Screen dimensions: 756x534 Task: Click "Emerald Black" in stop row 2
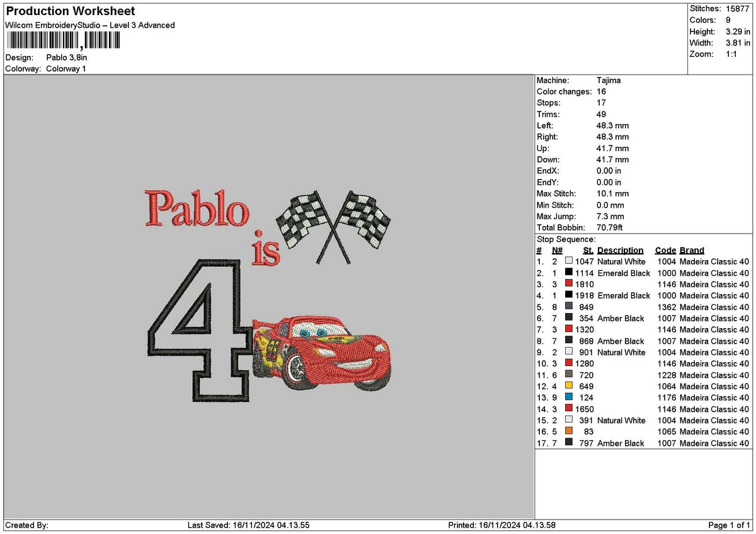tap(624, 273)
